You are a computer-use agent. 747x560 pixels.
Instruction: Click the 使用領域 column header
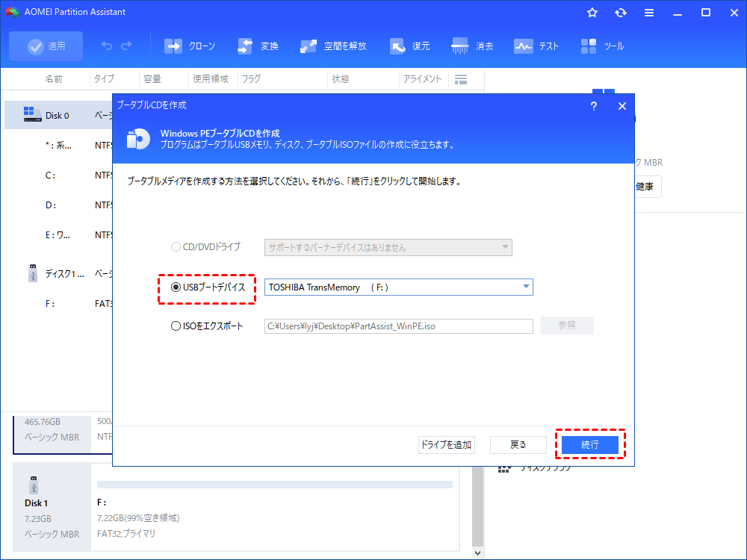(x=211, y=79)
